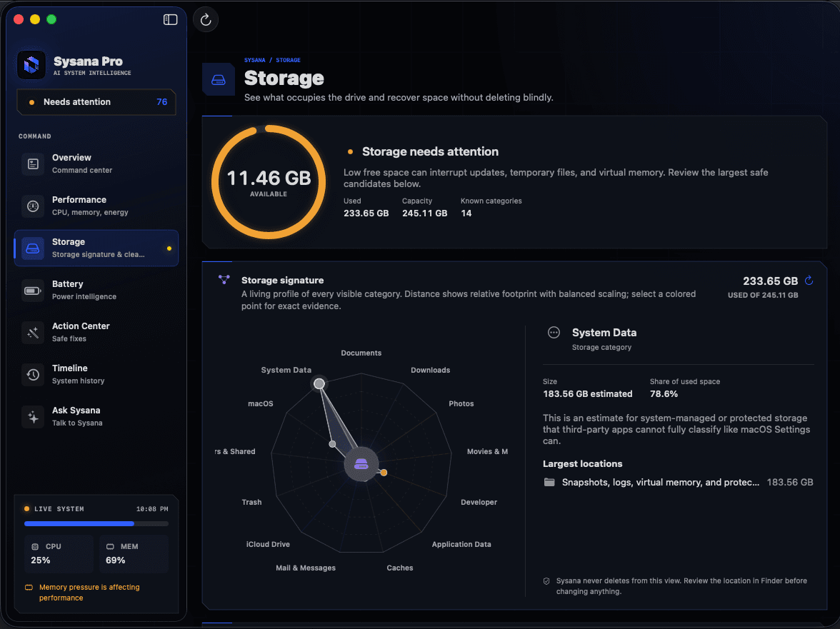Click the Storage header drive icon
This screenshot has width=840, height=629.
click(x=219, y=80)
